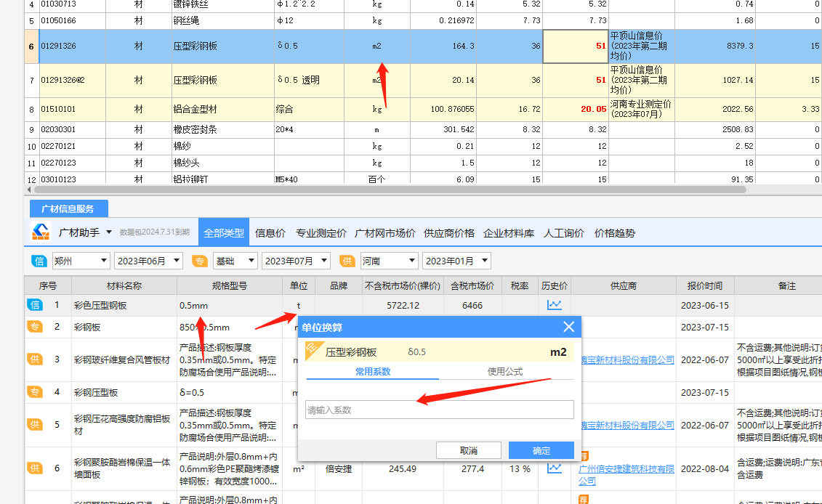
Task: Select the 使用公式 tab in dialog
Action: pyautogui.click(x=505, y=371)
